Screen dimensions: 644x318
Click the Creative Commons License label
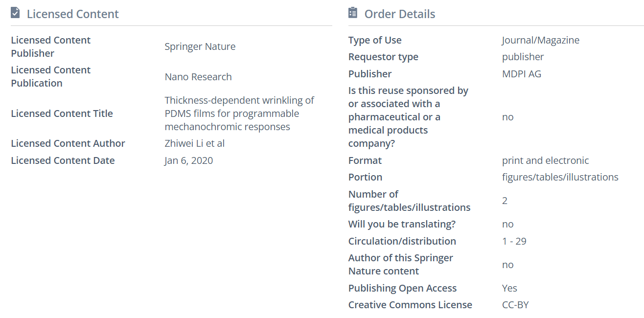(x=410, y=305)
